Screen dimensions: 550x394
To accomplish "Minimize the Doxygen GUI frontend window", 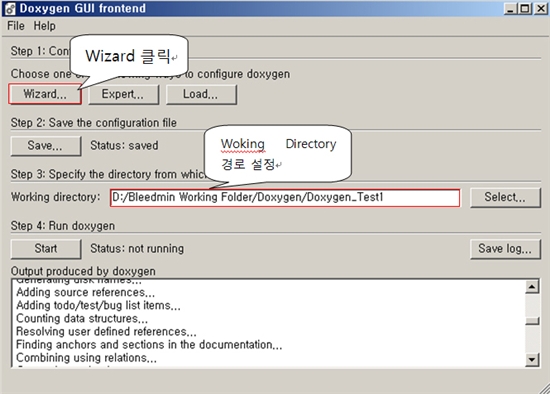I will (510, 9).
